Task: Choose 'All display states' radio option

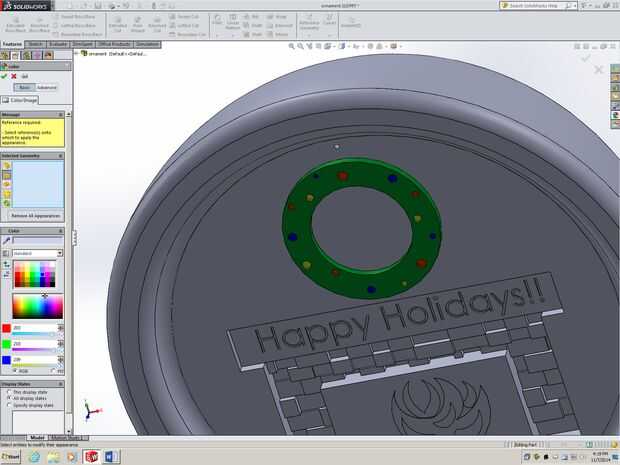Action: 9,399
